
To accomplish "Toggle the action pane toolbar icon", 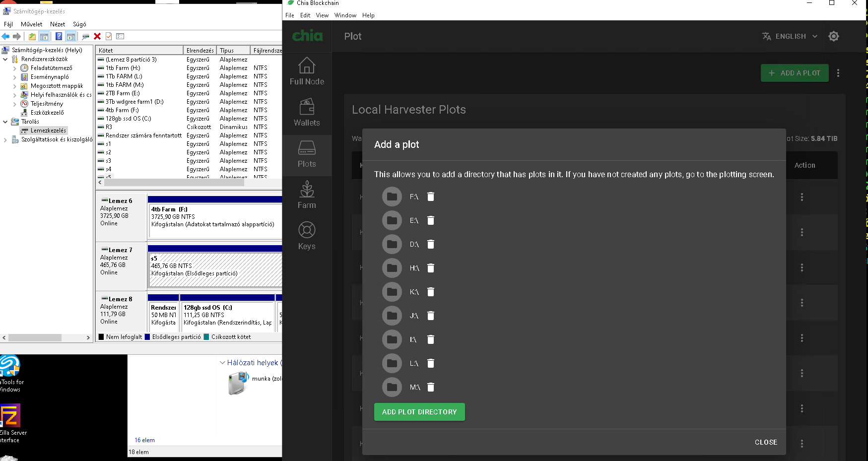I will click(x=71, y=36).
